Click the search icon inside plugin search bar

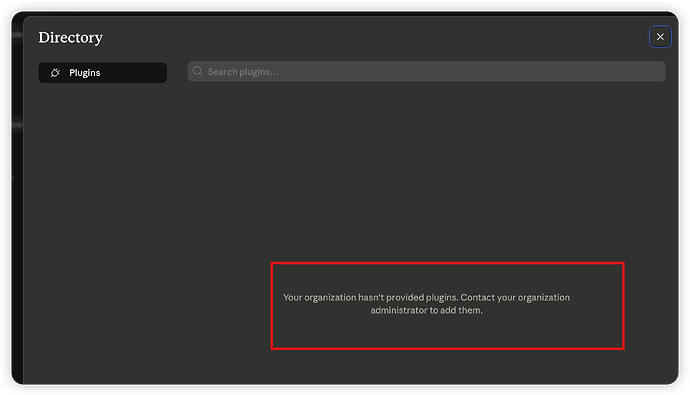click(198, 71)
